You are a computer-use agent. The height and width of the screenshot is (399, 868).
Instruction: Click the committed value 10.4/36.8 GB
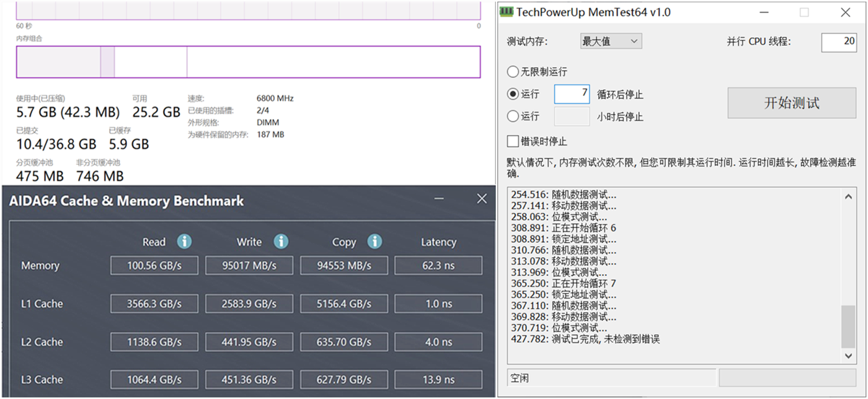coord(56,144)
